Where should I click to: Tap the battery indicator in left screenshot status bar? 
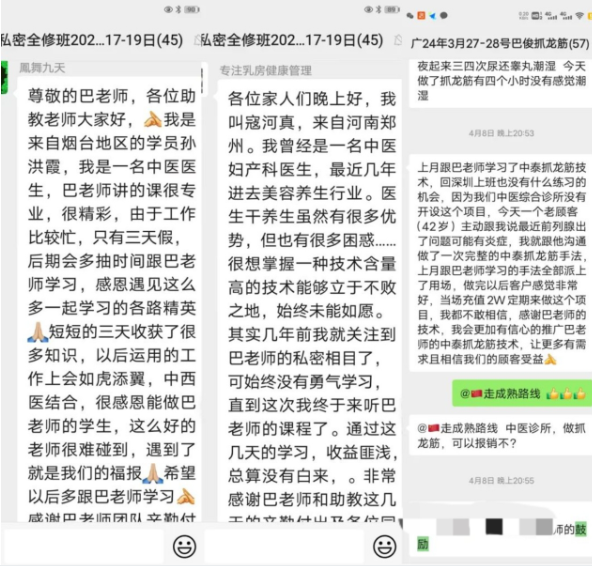pos(192,10)
